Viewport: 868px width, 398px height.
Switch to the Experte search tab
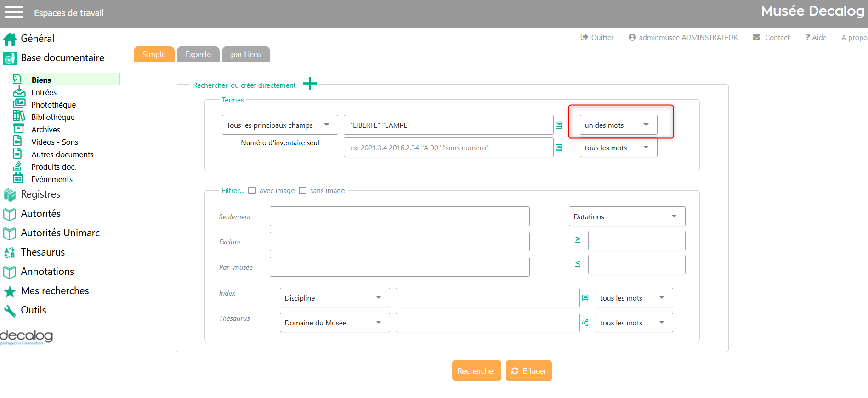[x=198, y=54]
